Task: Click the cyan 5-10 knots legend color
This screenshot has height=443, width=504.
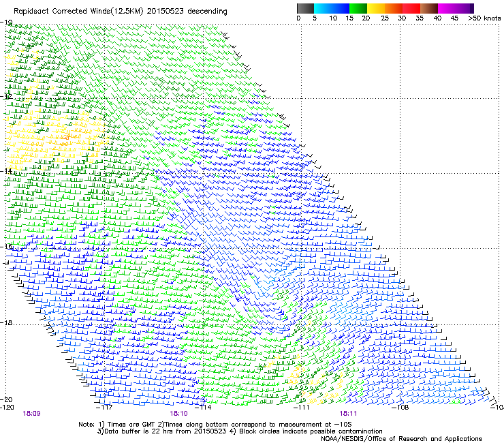Action: (x=322, y=9)
